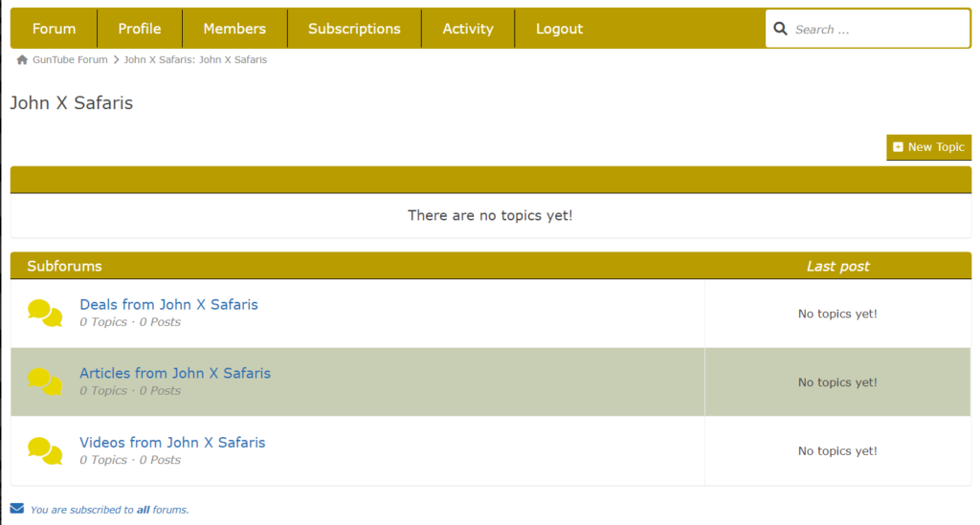The image size is (980, 525).
Task: View the Subscriptions page
Action: (354, 29)
